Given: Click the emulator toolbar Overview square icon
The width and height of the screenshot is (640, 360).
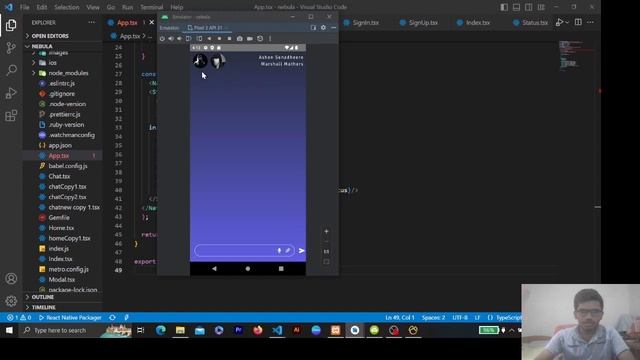Looking at the screenshot, I should click(x=229, y=39).
